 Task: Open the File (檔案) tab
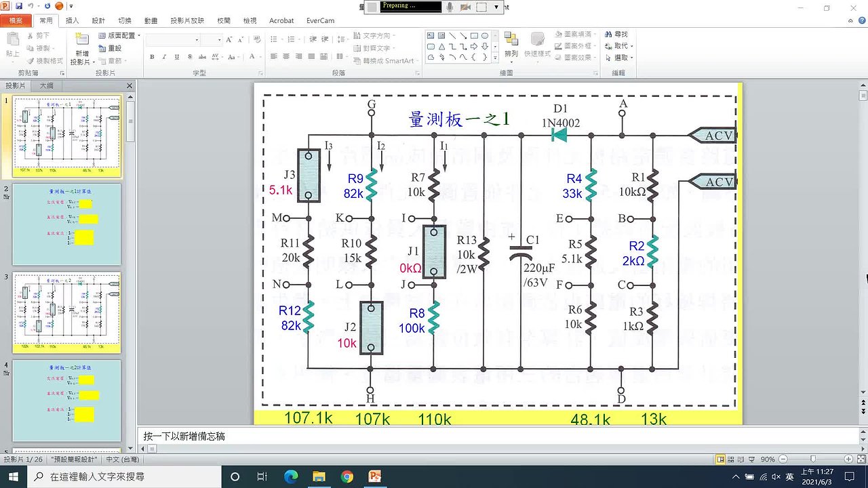tap(16, 20)
